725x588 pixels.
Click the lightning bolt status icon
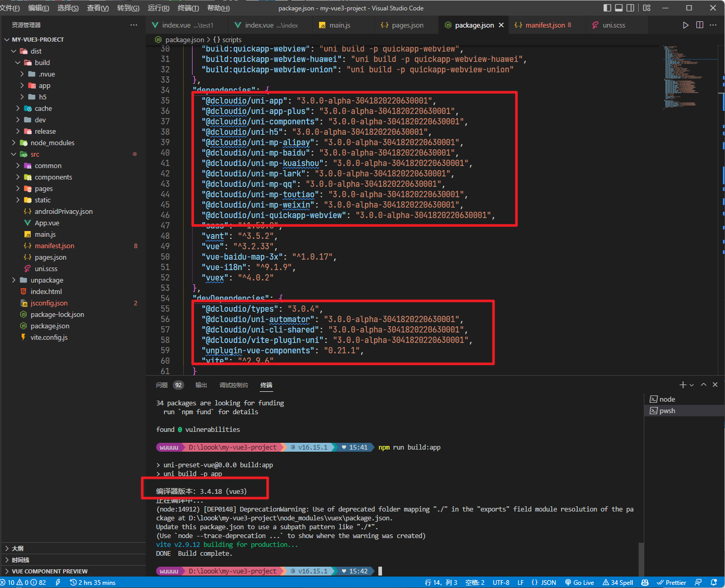click(58, 582)
